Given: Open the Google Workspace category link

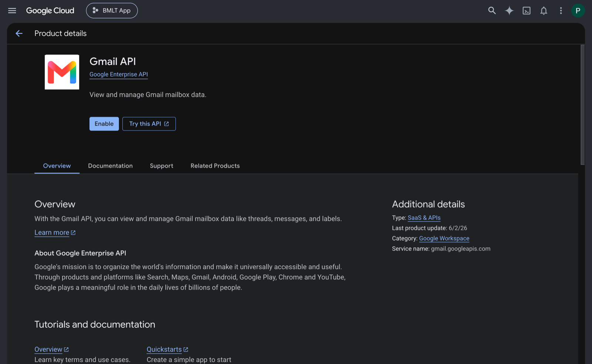Looking at the screenshot, I should pos(444,239).
